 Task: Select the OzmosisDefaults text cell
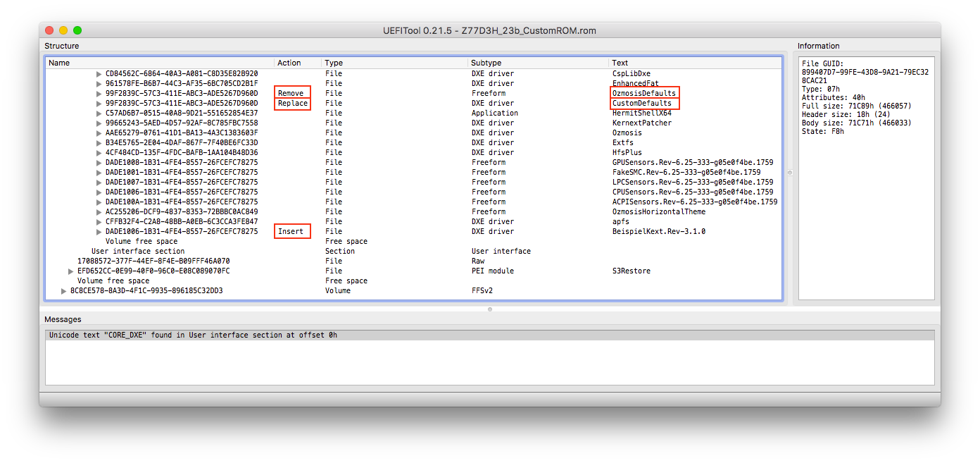click(644, 93)
